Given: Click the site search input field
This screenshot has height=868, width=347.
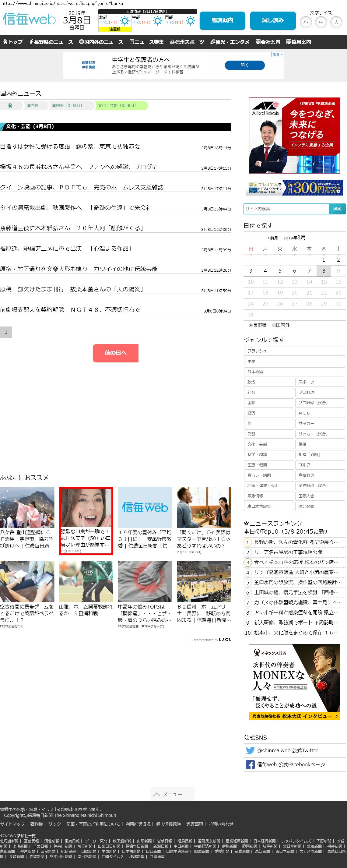Looking at the screenshot, I should point(286,209).
